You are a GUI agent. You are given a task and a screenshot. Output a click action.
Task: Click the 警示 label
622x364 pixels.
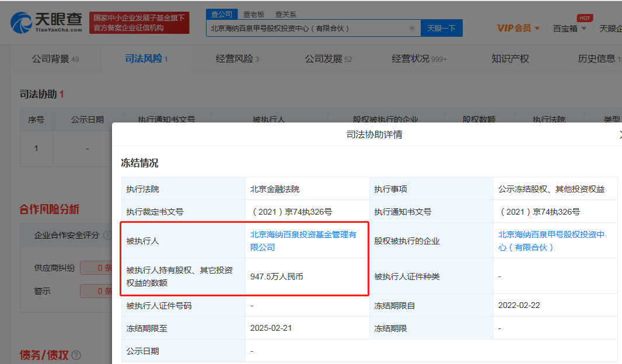point(43,291)
